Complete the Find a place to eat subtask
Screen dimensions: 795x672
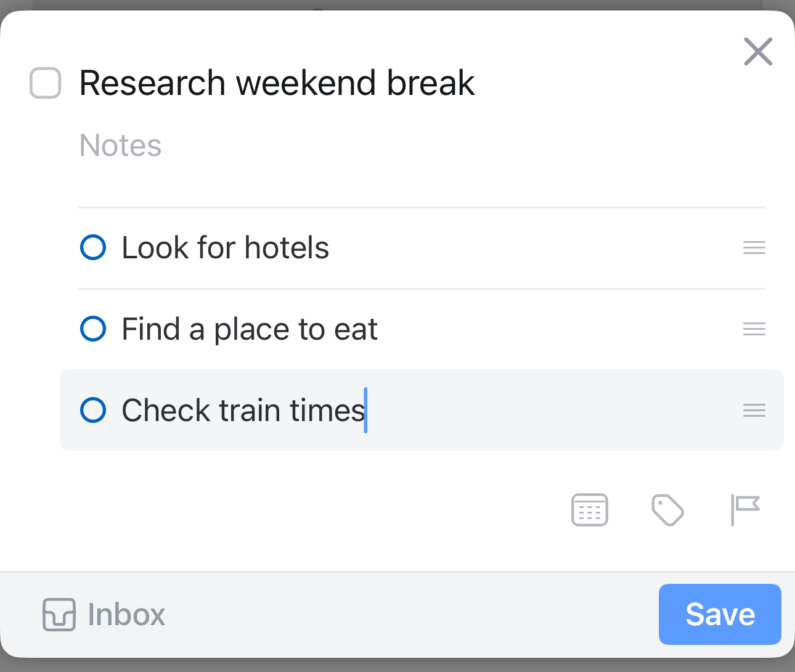pyautogui.click(x=93, y=329)
